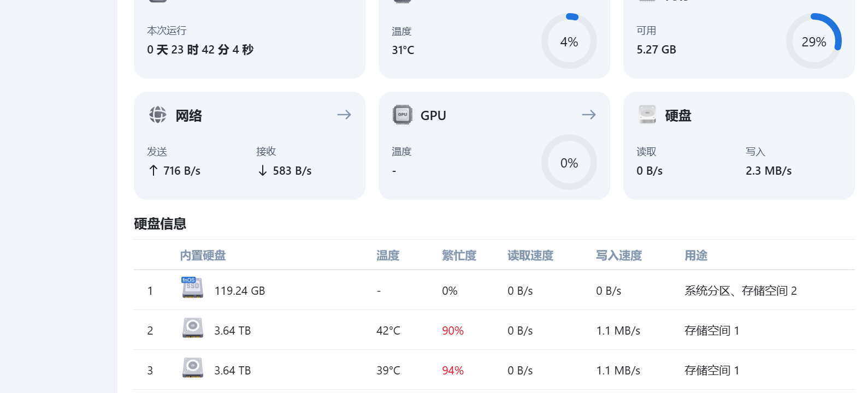This screenshot has width=868, height=393.
Task: Click the 4% CPU usage ring
Action: (569, 41)
